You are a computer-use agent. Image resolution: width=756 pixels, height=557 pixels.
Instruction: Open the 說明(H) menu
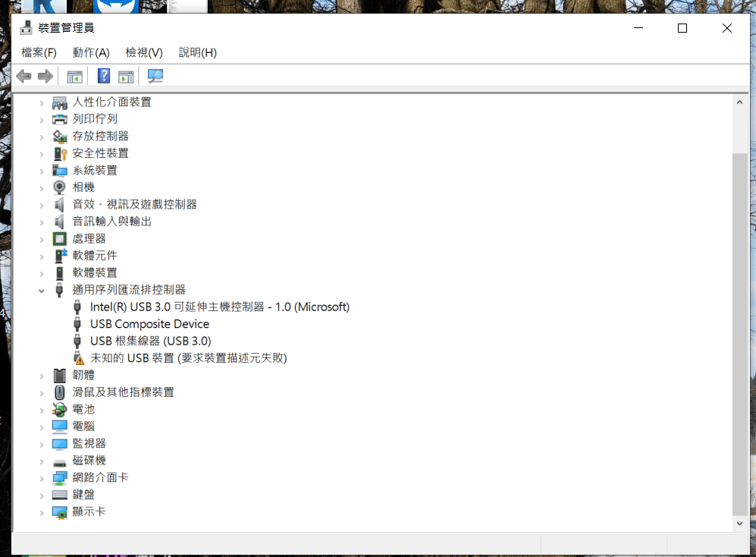point(198,52)
